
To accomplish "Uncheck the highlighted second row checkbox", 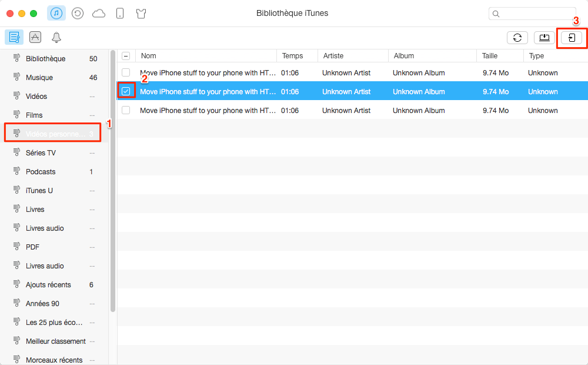I will [126, 91].
